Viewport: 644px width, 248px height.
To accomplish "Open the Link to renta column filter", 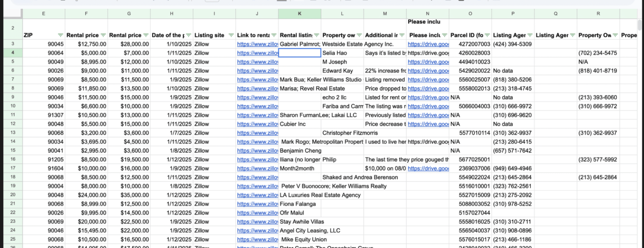I will click(274, 35).
